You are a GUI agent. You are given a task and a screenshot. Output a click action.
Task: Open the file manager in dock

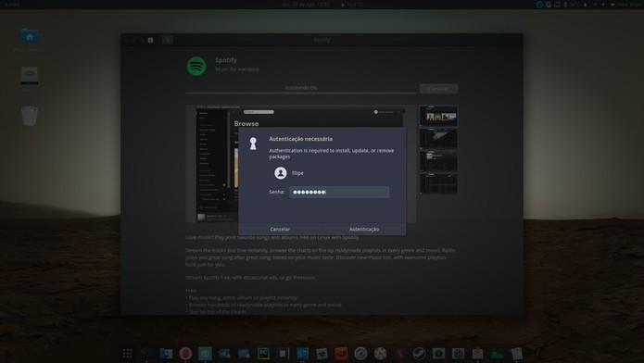point(166,353)
